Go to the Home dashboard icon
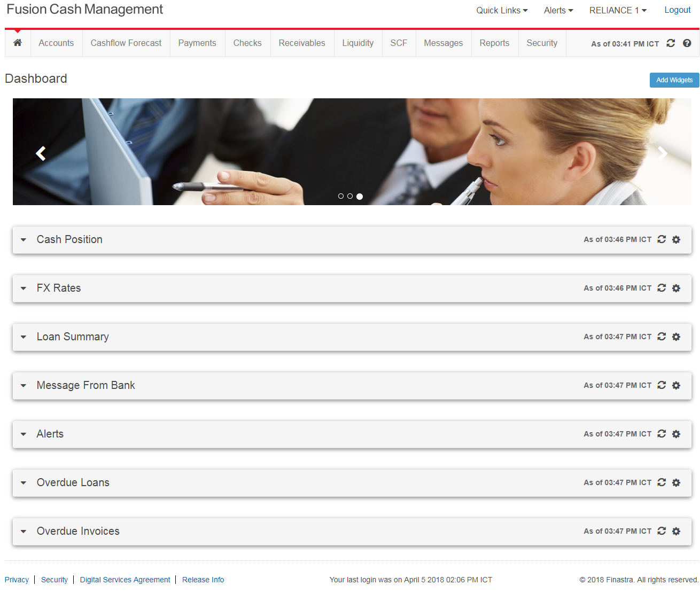700x593 pixels. [18, 43]
